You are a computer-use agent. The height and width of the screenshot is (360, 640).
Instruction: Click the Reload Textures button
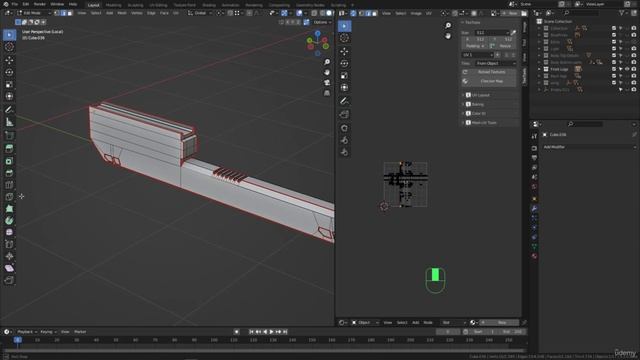[489, 72]
